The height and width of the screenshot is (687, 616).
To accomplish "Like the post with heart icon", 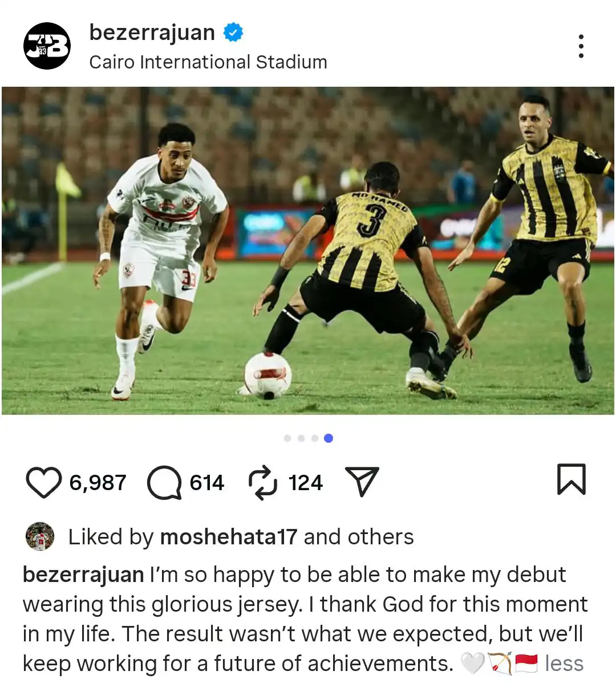I will coord(44,483).
